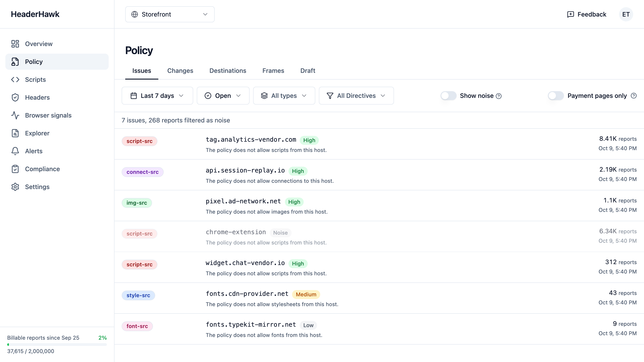Switch to the Destinations tab
This screenshot has width=644, height=362.
point(228,71)
